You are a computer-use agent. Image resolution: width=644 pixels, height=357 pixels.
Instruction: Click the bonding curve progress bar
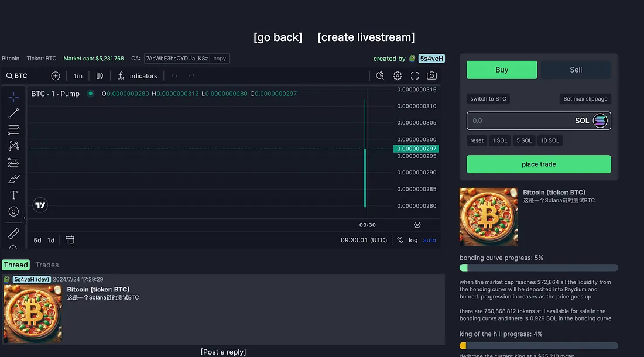pyautogui.click(x=539, y=268)
